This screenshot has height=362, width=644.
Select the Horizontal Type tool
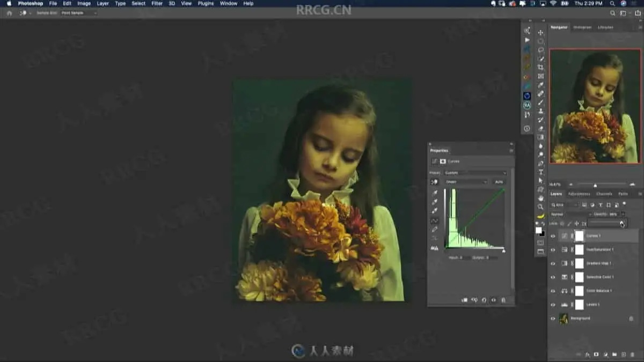[540, 172]
